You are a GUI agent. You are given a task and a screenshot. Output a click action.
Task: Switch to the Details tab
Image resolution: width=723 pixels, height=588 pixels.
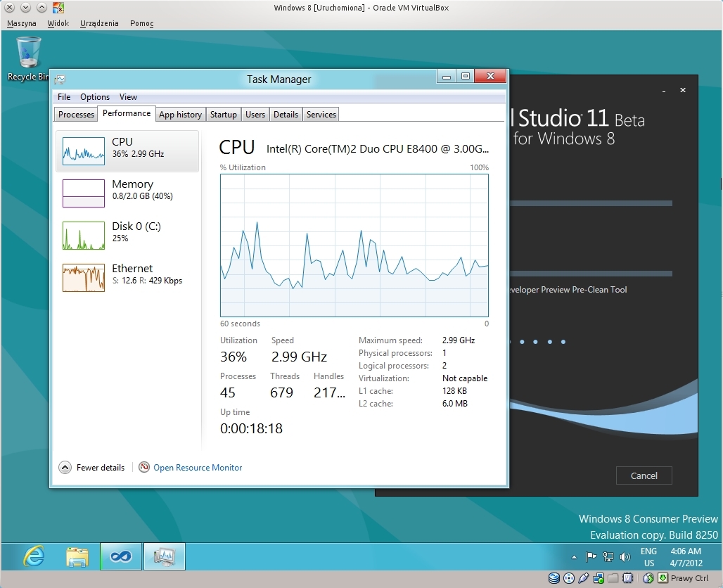[x=286, y=115]
